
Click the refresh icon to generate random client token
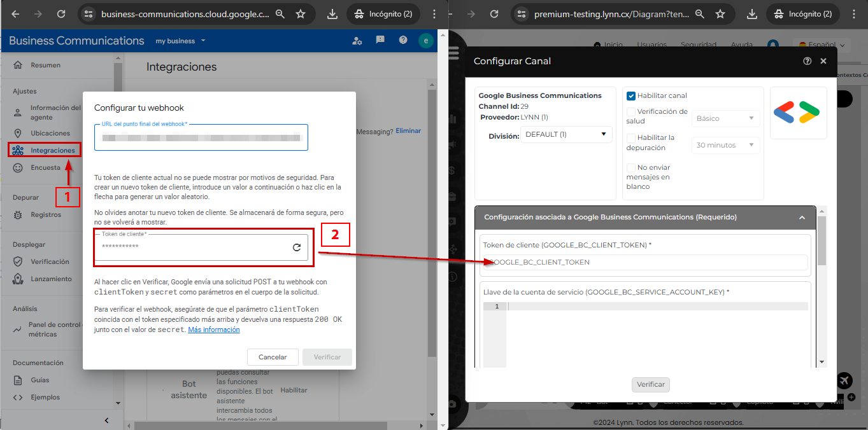pyautogui.click(x=297, y=247)
